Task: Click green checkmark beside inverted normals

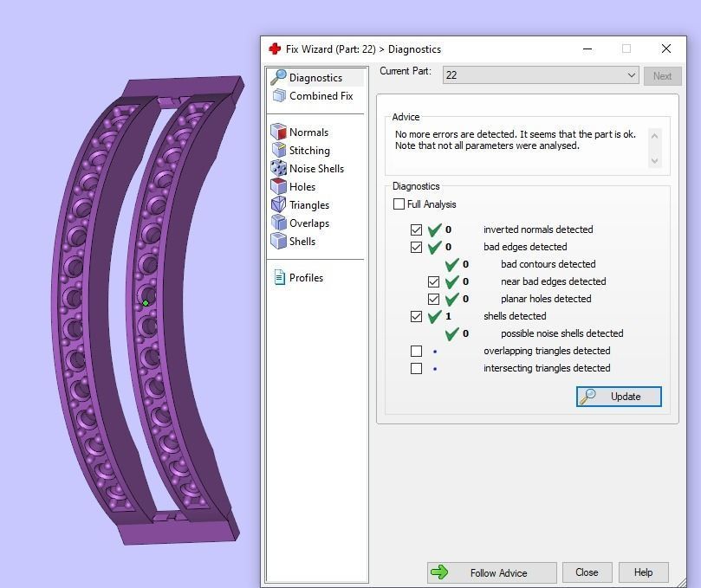Action: 434,229
